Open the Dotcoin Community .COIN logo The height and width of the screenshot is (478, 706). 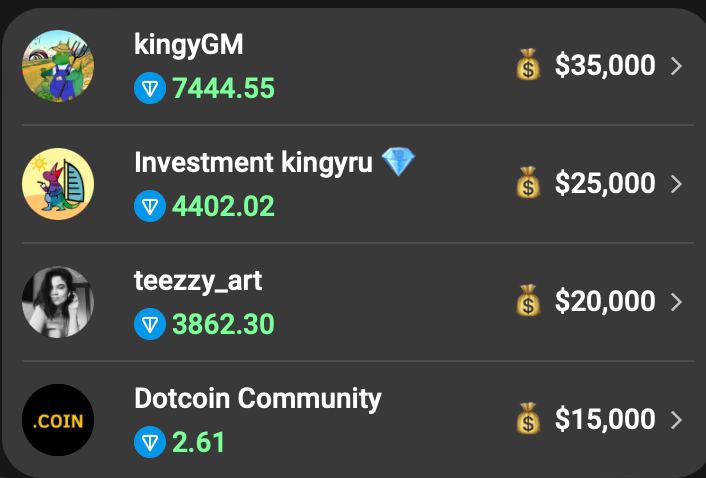[58, 420]
